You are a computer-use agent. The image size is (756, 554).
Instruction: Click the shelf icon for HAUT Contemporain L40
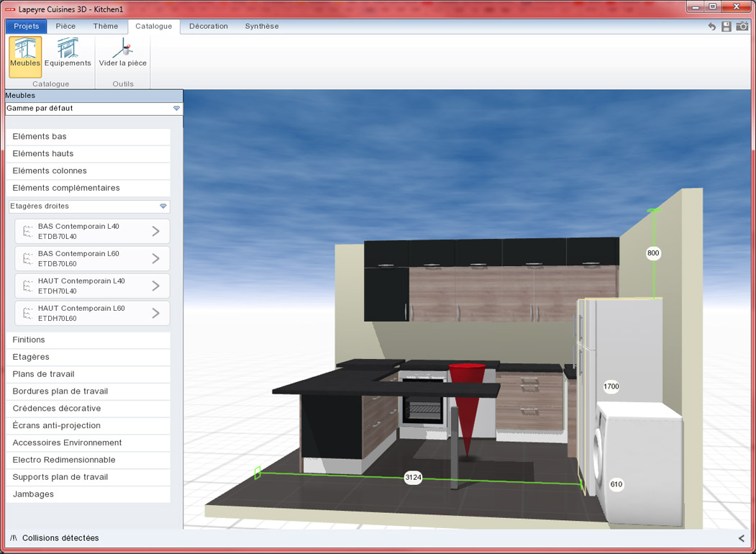(x=27, y=286)
